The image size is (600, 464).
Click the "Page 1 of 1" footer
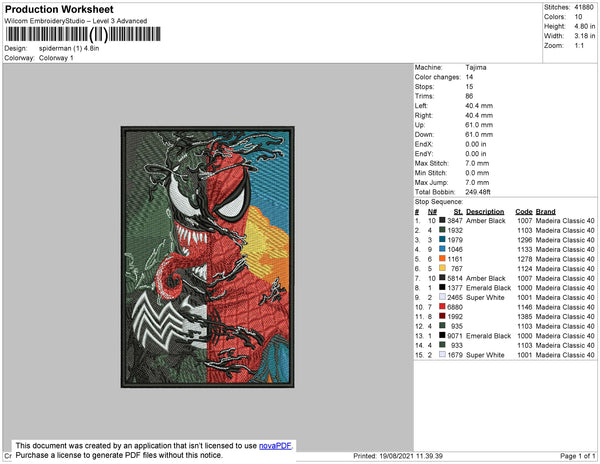click(577, 456)
